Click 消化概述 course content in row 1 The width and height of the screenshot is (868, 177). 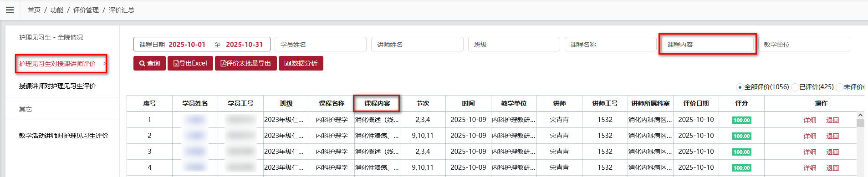coord(377,120)
